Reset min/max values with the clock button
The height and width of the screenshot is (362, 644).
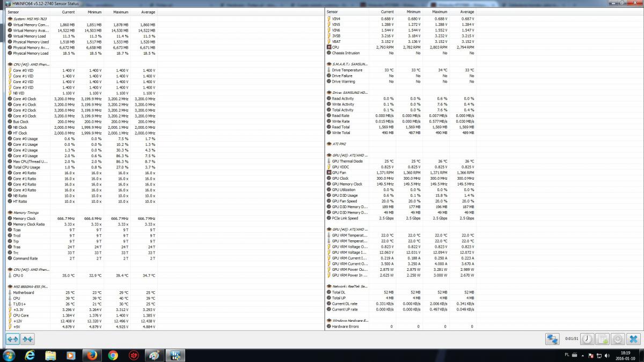point(588,339)
